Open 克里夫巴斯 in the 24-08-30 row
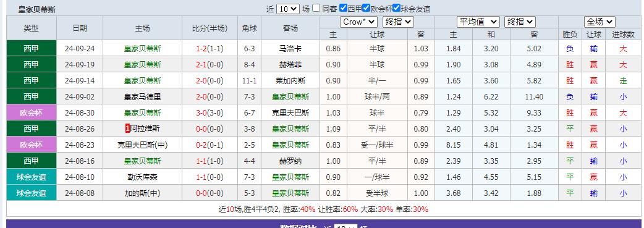The image size is (644, 228). [290, 112]
